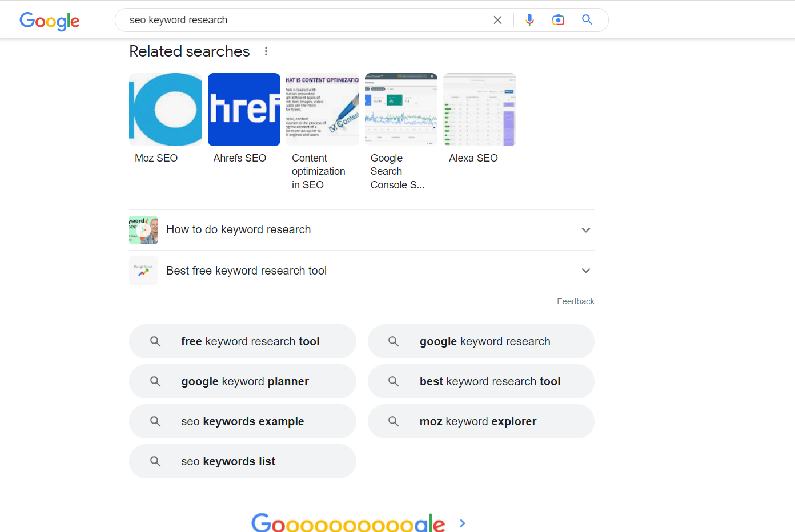Expand Best free keyword research tool chevron
Screen dimensions: 795x532
(x=585, y=271)
